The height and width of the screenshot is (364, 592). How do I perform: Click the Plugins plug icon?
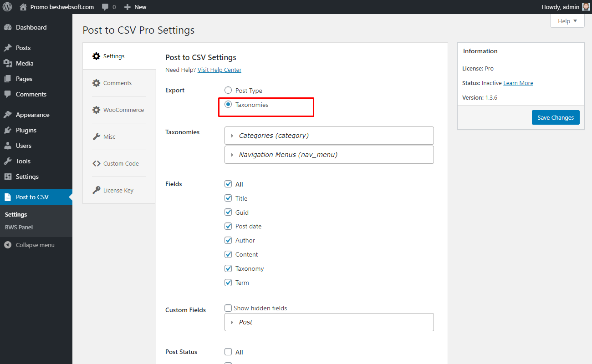point(8,130)
